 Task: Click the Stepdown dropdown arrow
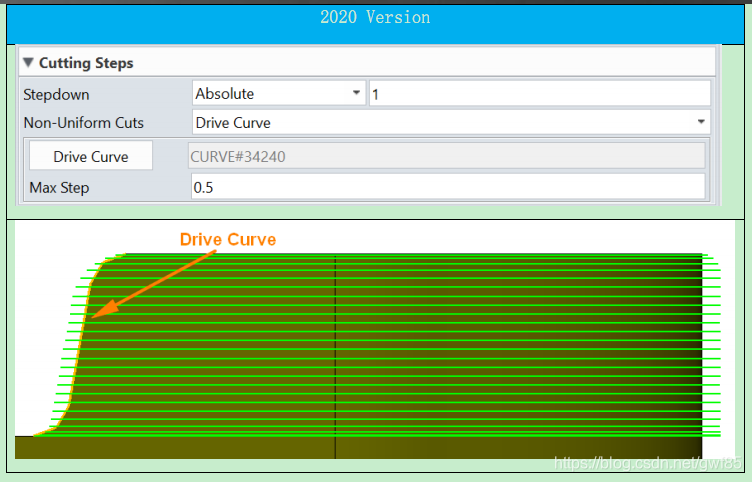[x=357, y=94]
